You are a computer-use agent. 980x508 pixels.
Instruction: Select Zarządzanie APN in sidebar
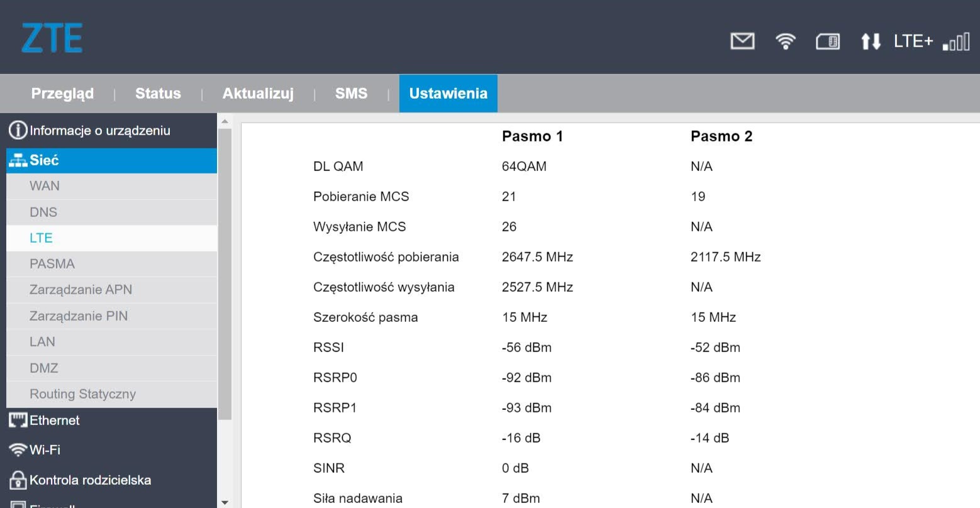[81, 290]
